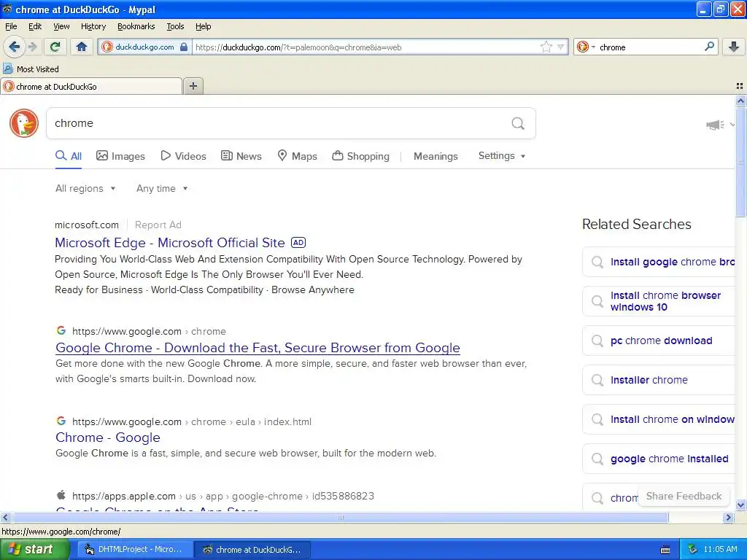Open the File menu
The image size is (747, 560).
click(x=11, y=26)
